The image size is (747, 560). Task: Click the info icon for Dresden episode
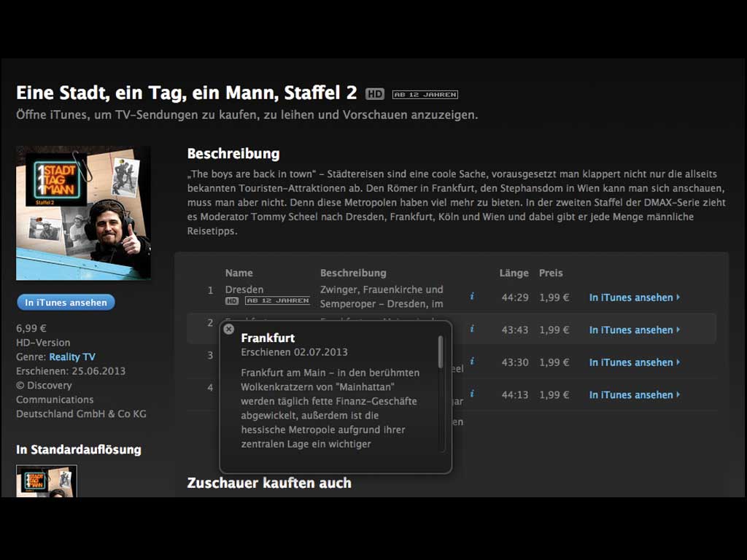click(472, 297)
